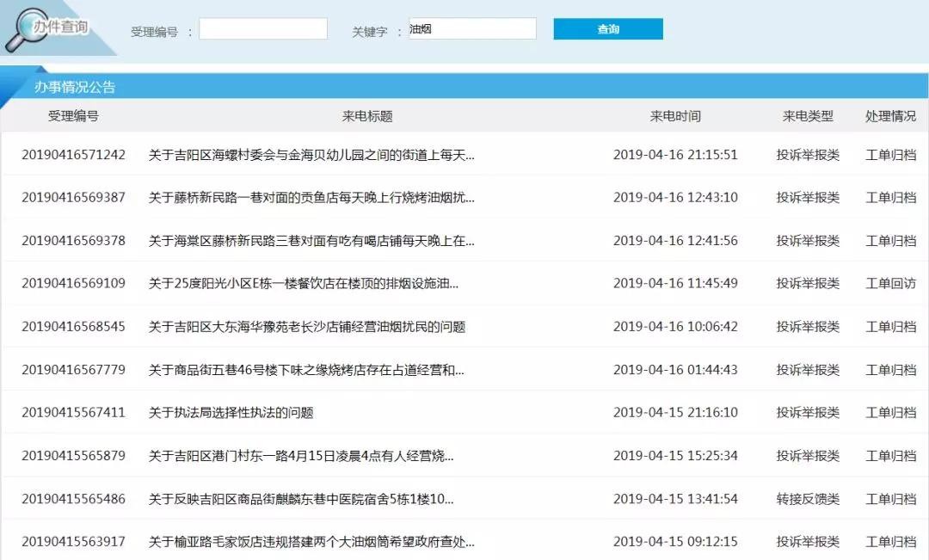This screenshot has width=929, height=560.
Task: Click the magnifying glass 办件查询 icon
Action: pyautogui.click(x=26, y=30)
